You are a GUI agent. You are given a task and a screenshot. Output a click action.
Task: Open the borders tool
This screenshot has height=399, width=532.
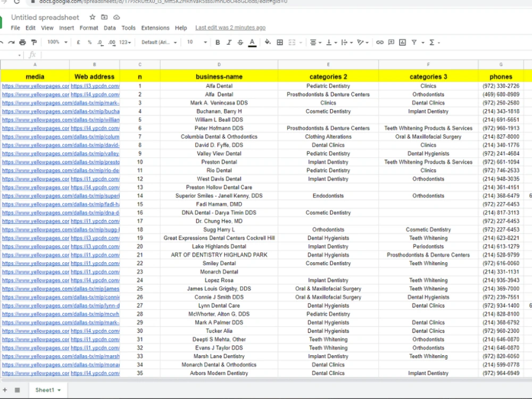280,43
